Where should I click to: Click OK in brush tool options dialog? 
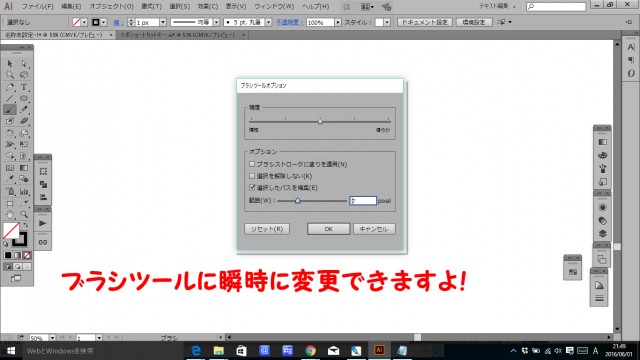pos(328,229)
